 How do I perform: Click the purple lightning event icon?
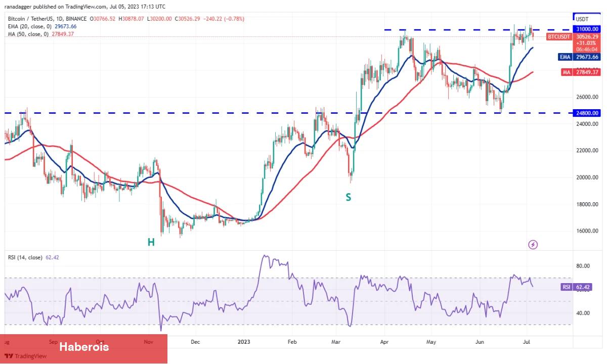click(533, 245)
